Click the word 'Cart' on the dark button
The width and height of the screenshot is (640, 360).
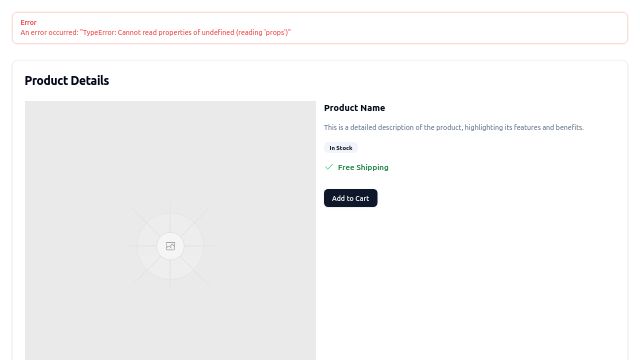point(361,198)
